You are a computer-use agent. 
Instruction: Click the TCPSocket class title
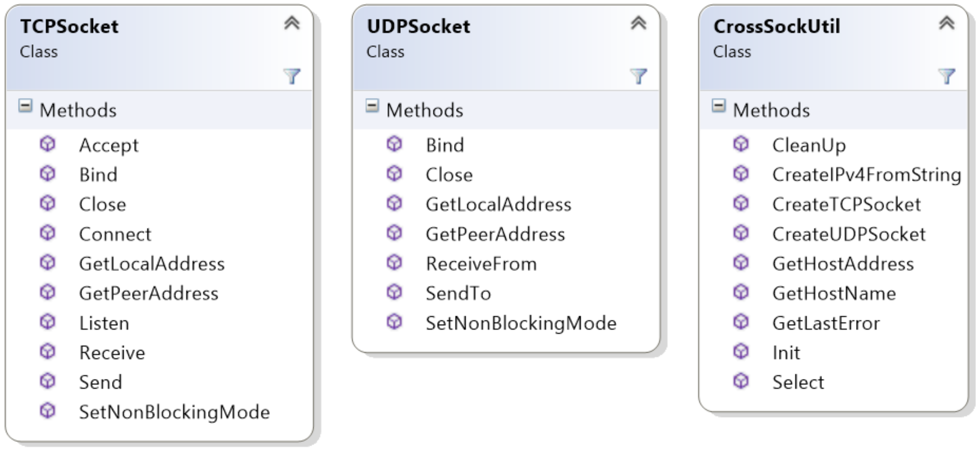pyautogui.click(x=69, y=27)
